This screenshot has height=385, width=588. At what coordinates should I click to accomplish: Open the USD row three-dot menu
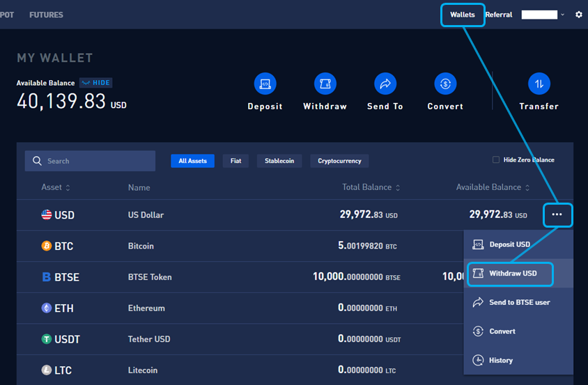point(557,214)
